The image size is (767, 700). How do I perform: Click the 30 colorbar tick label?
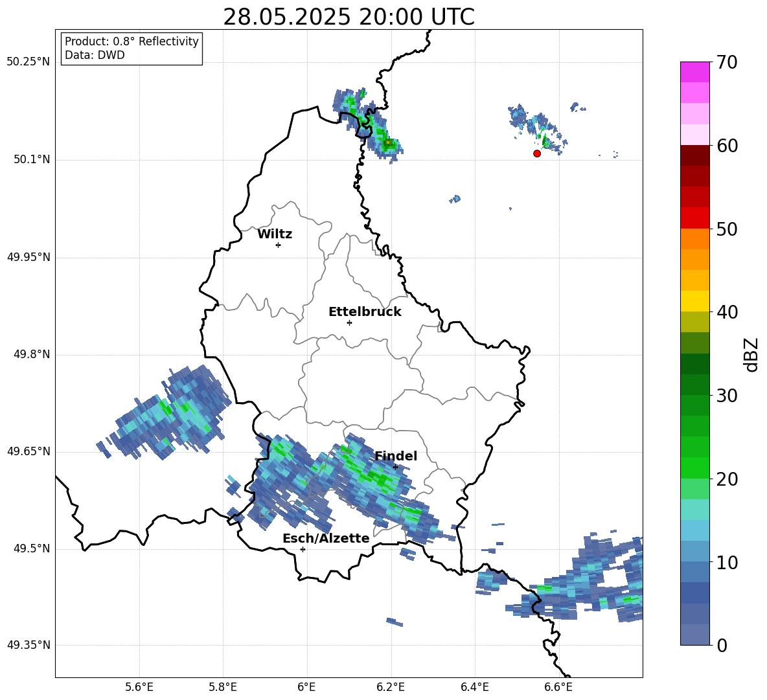727,396
